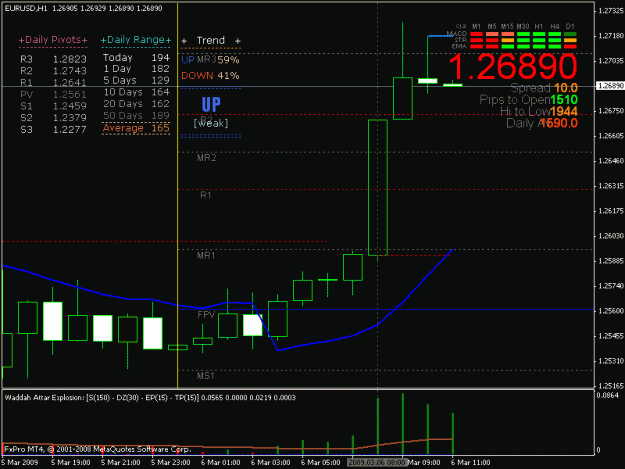Click the 5 Mar 19:00 time axis label
The image size is (625, 469).
click(x=71, y=463)
